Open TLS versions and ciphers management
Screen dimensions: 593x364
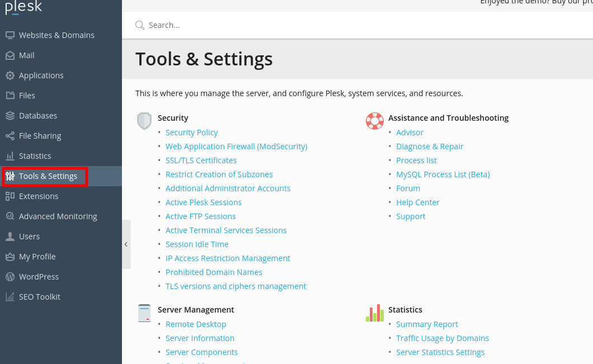tap(236, 286)
